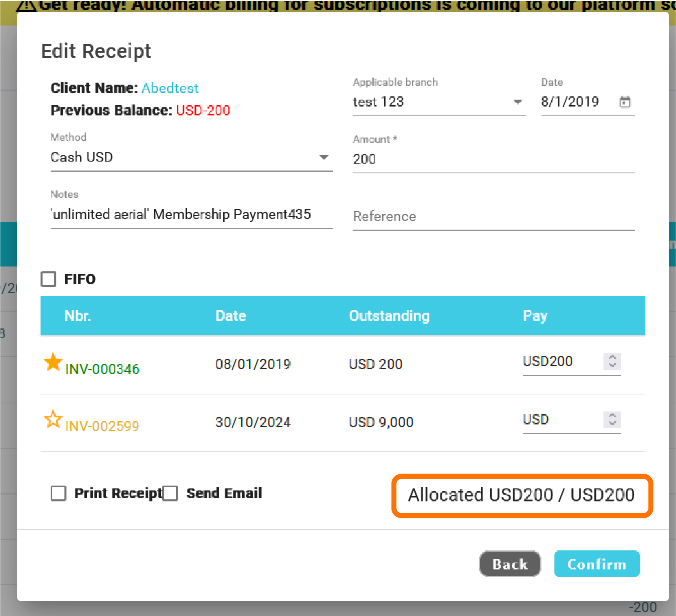Tick the Print Receipt checkbox
The height and width of the screenshot is (616, 676).
pos(59,493)
